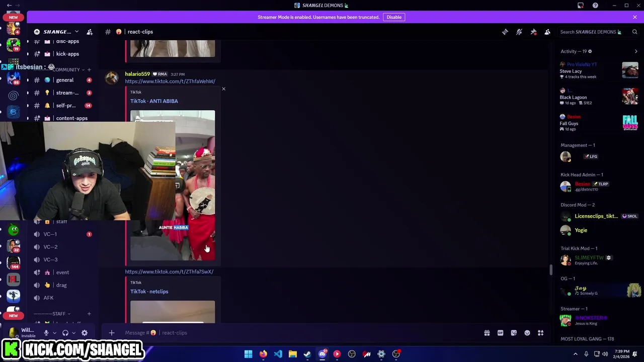
Task: Open the Threads icon in channel header
Action: coord(505,32)
